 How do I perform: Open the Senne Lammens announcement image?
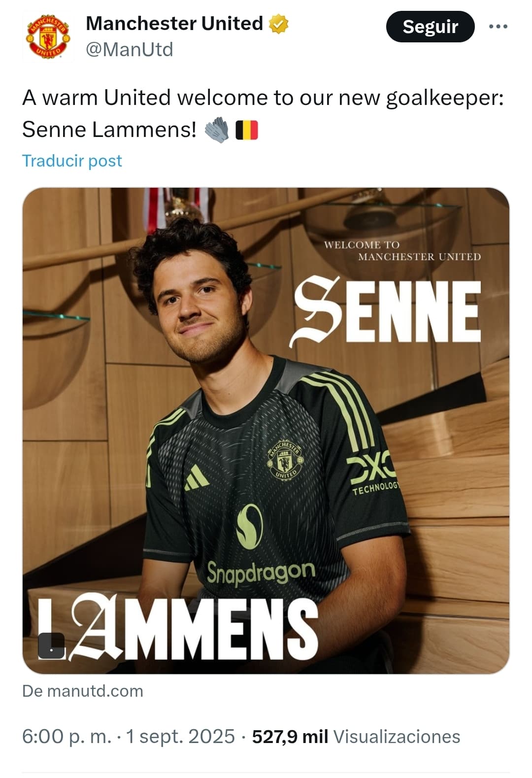pos(266,431)
